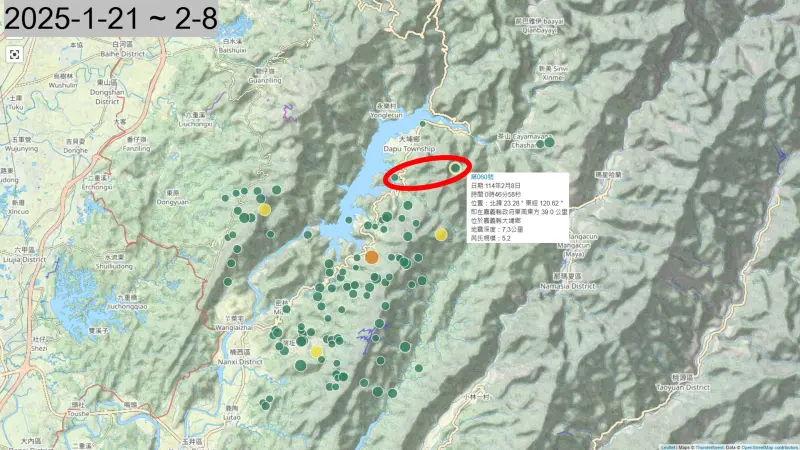Open the OpenStreetMap contributors link
This screenshot has height=450, width=800.
(x=770, y=446)
